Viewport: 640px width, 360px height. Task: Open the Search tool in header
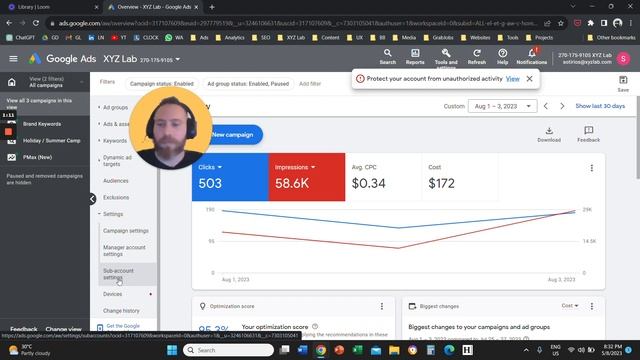pyautogui.click(x=387, y=57)
